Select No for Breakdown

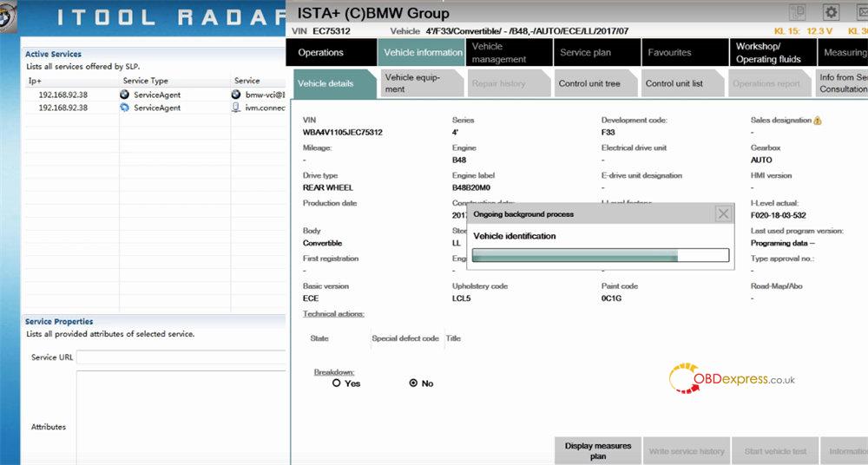413,383
